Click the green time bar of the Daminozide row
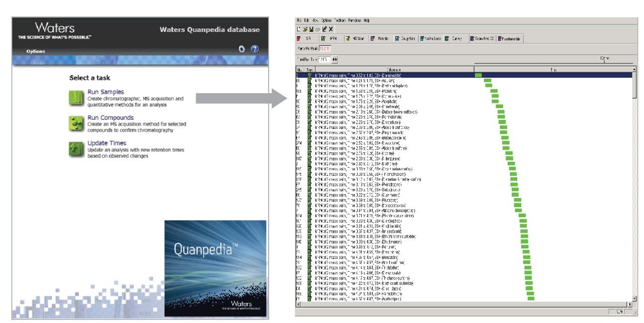This screenshot has width=644, height=323. (478, 75)
